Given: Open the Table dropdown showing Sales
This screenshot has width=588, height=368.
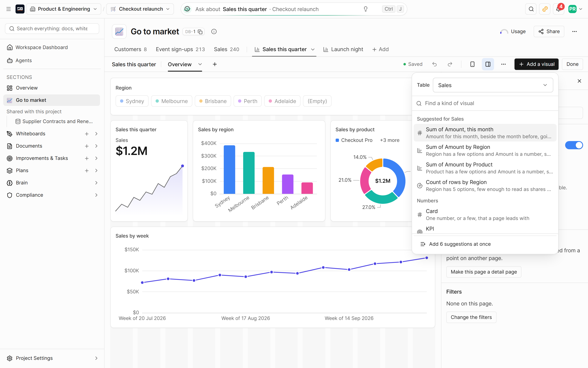Looking at the screenshot, I should pos(493,85).
